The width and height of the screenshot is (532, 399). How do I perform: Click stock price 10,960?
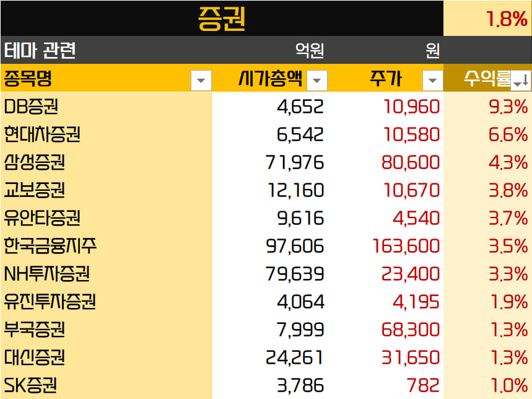412,107
